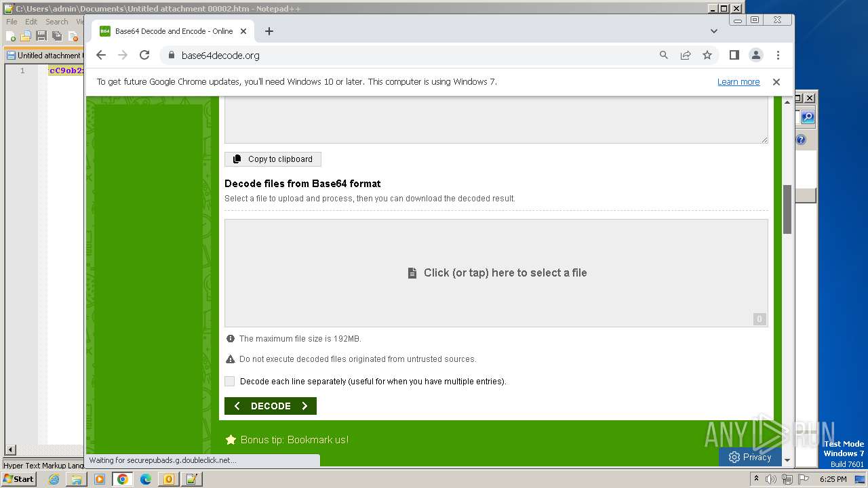Click Save icon in Notepad++ toolbar
868x488 pixels.
(x=41, y=36)
